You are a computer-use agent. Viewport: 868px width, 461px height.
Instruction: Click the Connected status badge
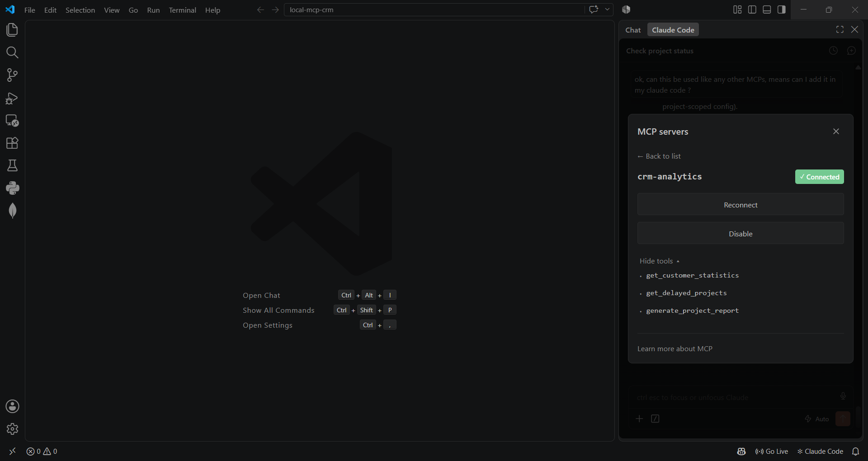[x=819, y=177]
